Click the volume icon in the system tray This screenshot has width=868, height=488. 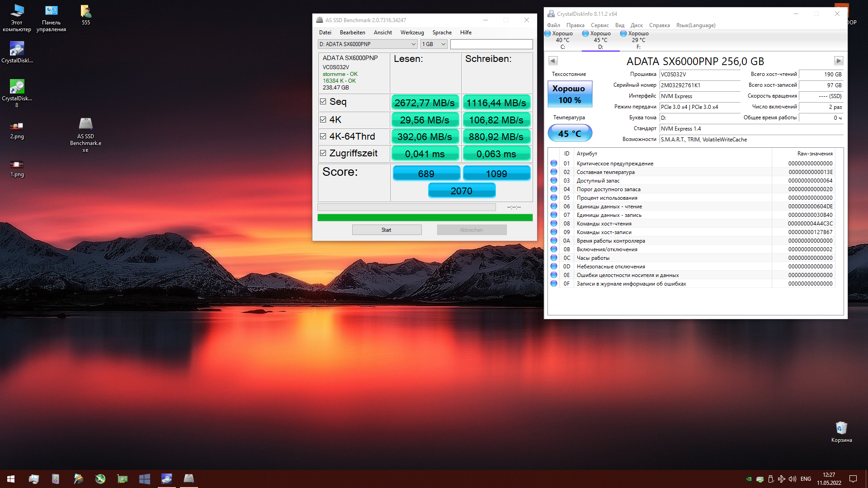793,479
